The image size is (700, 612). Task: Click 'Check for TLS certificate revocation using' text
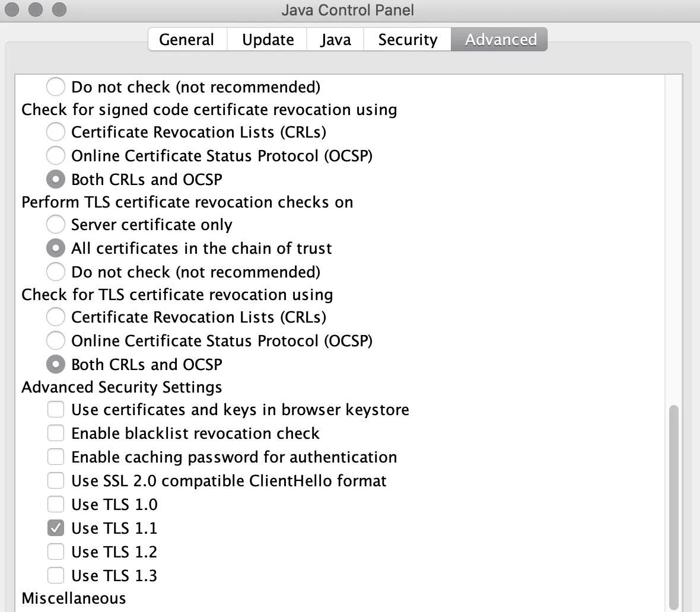pyautogui.click(x=177, y=295)
